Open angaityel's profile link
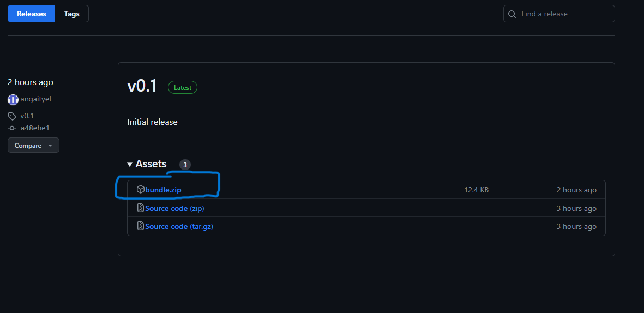The image size is (644, 313). click(36, 99)
